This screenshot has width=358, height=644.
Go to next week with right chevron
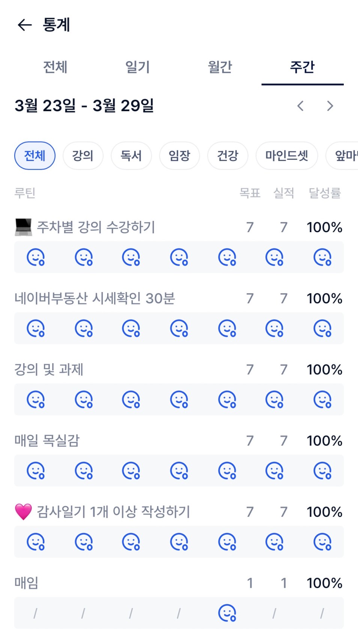pos(330,106)
